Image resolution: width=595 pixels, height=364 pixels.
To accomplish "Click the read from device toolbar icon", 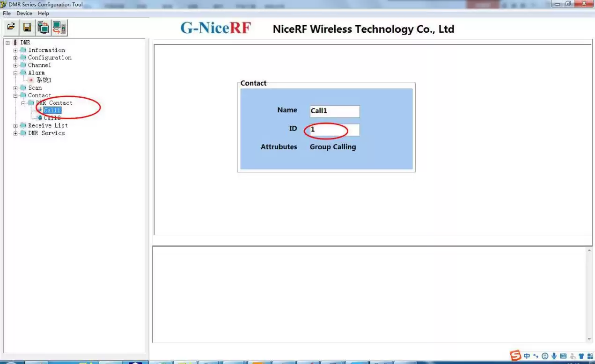I will tap(43, 28).
